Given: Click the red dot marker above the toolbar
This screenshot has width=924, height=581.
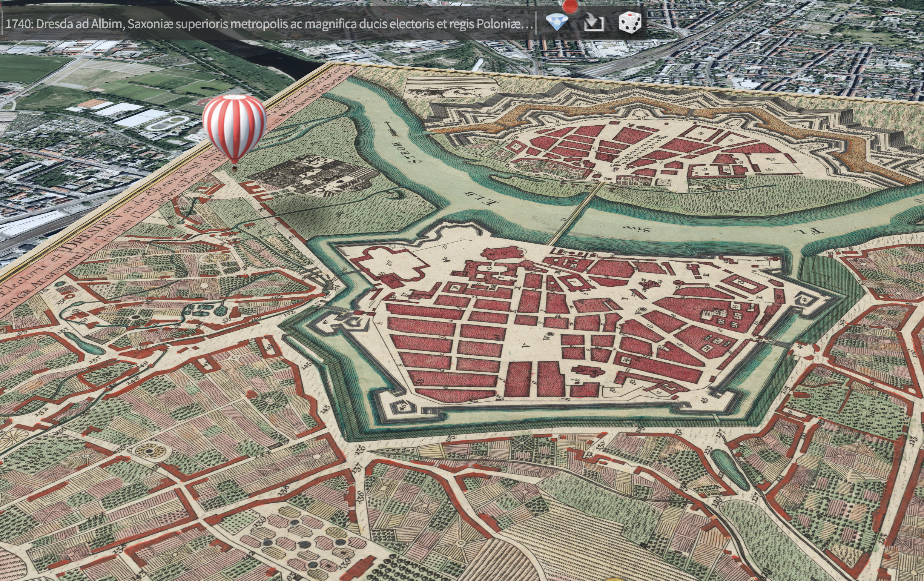Looking at the screenshot, I should click(570, 6).
